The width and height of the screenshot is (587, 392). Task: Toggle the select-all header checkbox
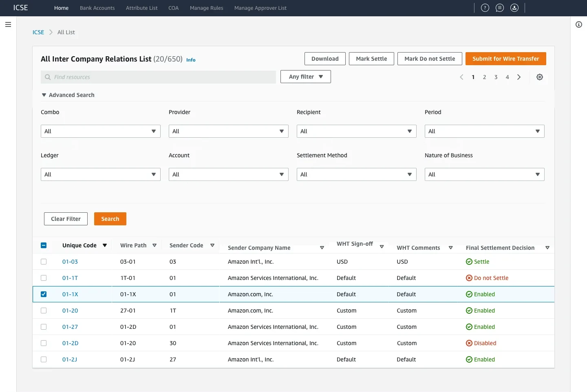tap(44, 245)
